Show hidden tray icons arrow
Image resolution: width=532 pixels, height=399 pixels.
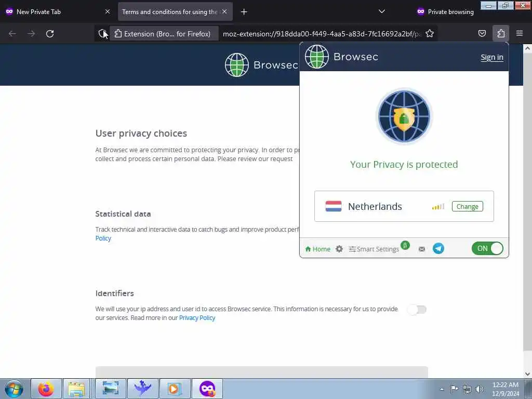(442, 390)
